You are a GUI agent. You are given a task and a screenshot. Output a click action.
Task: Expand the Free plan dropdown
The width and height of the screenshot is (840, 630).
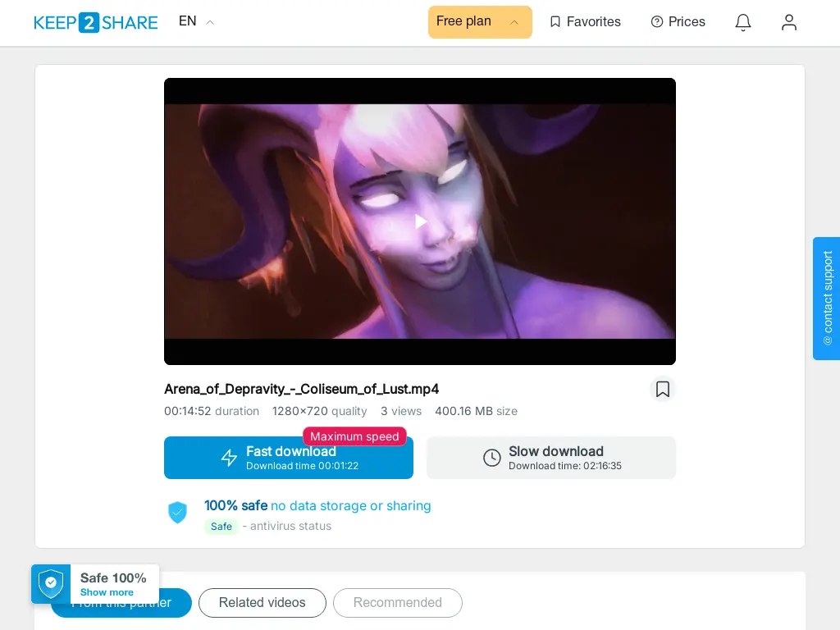point(480,22)
